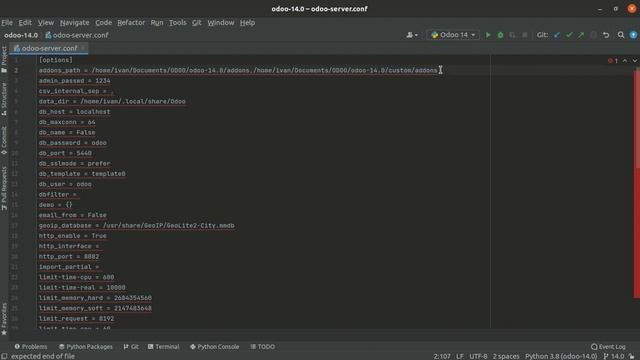Open the Tools menu

coord(178,22)
